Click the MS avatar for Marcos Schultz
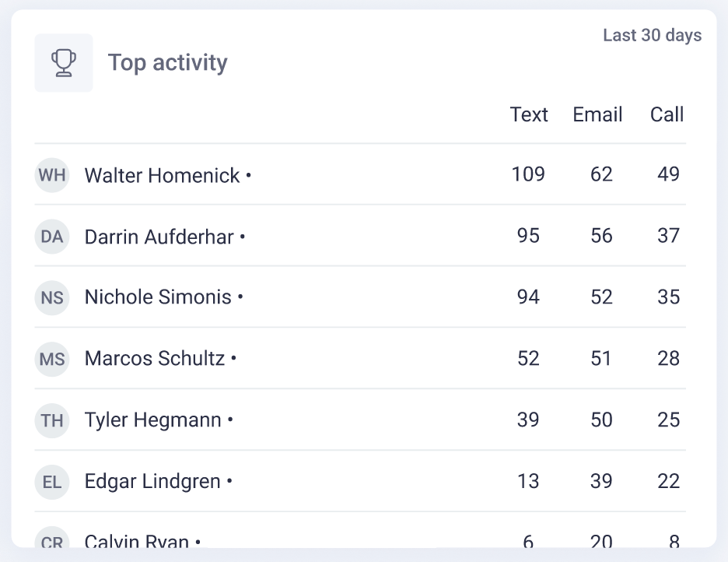 click(x=52, y=359)
